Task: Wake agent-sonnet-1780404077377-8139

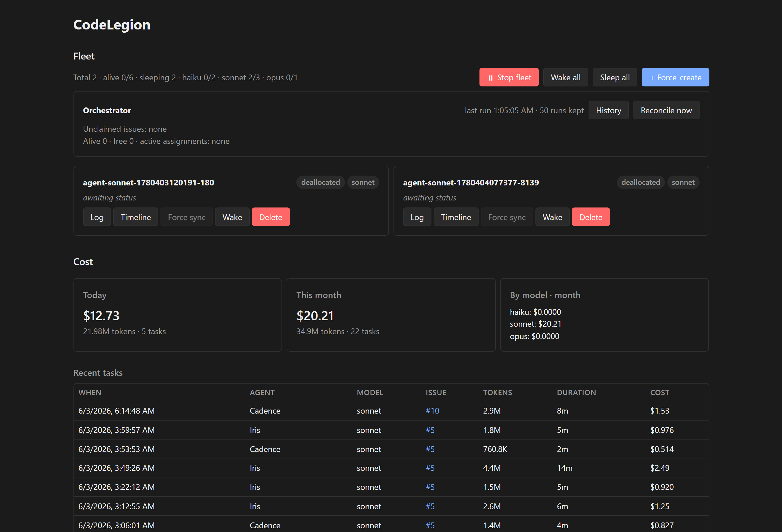Action: [x=552, y=217]
